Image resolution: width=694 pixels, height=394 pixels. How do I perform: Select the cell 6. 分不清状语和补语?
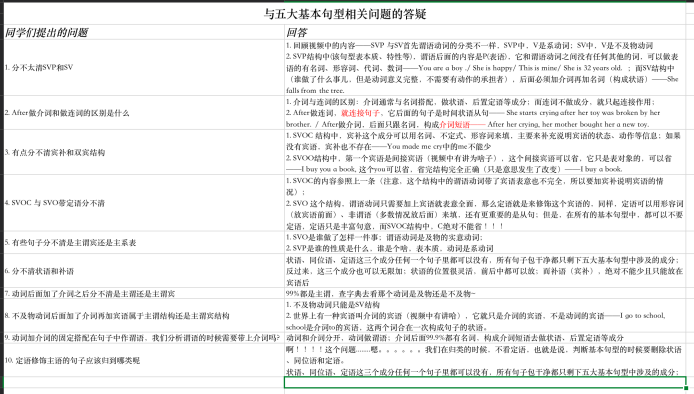point(144,271)
